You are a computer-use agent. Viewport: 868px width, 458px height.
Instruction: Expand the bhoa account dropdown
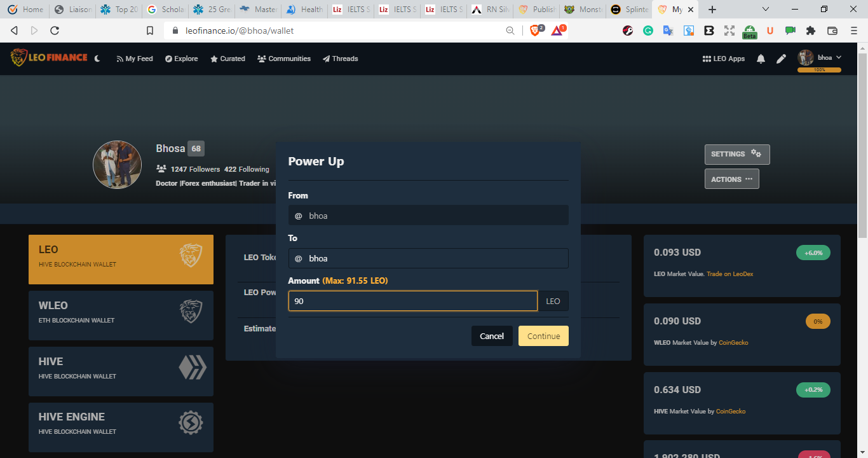click(x=820, y=58)
